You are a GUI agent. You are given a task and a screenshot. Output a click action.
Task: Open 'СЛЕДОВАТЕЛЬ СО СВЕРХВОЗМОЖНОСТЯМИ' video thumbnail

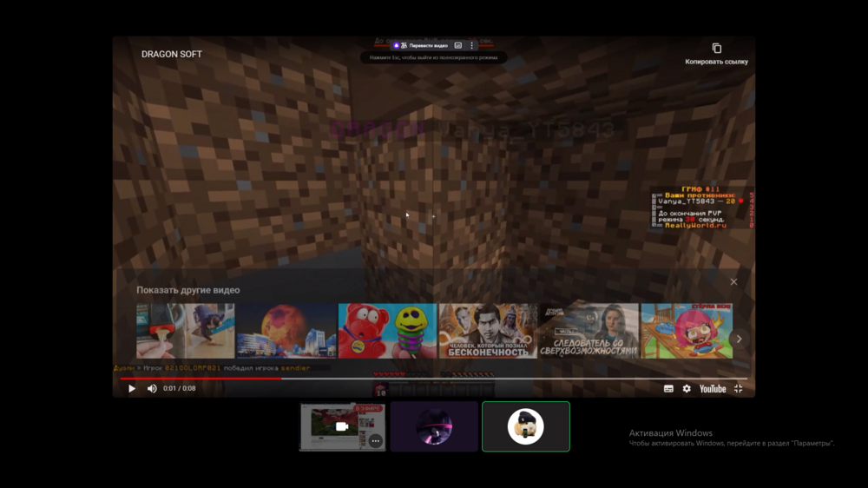coord(589,331)
